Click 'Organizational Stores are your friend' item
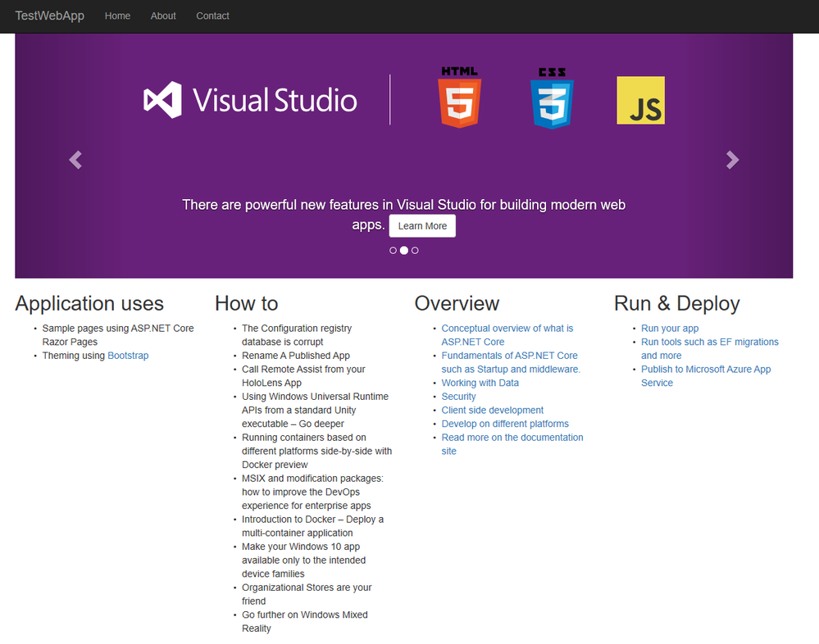Image resolution: width=819 pixels, height=644 pixels. [x=307, y=594]
